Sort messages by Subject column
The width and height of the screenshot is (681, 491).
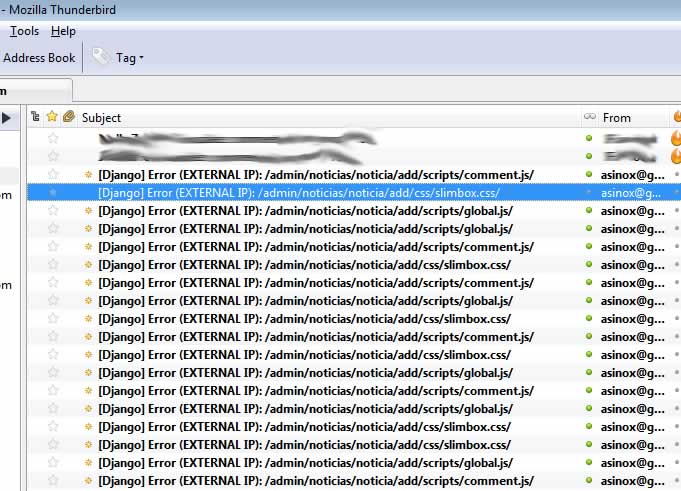click(x=101, y=118)
